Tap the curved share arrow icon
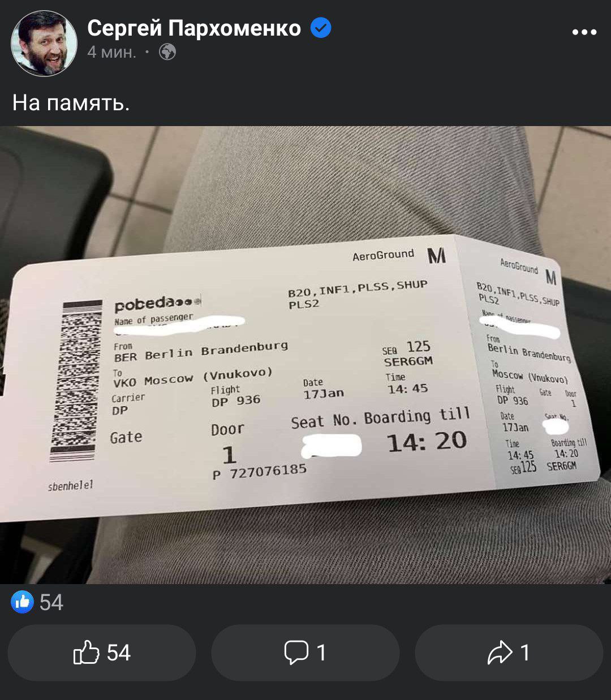Screen dimensions: 611x700 500,653
